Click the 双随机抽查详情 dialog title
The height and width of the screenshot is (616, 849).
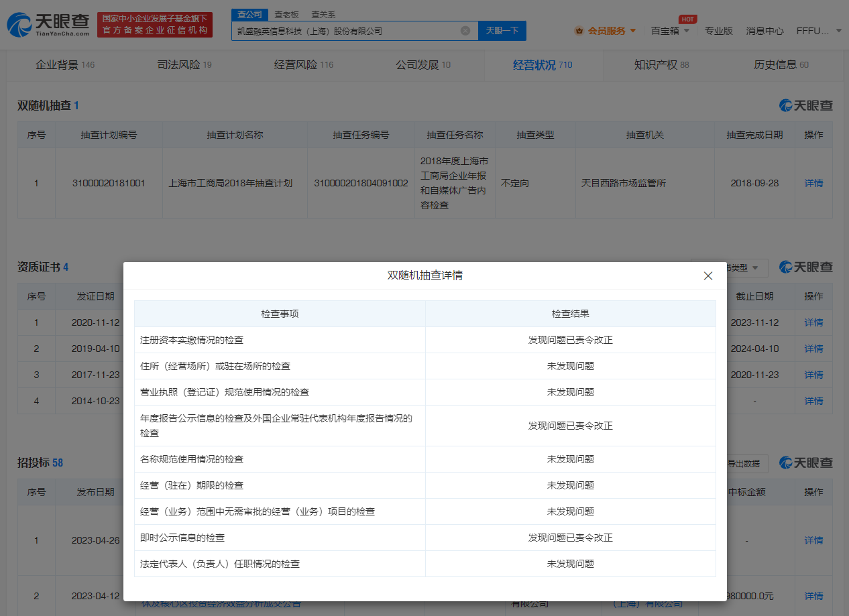point(425,275)
